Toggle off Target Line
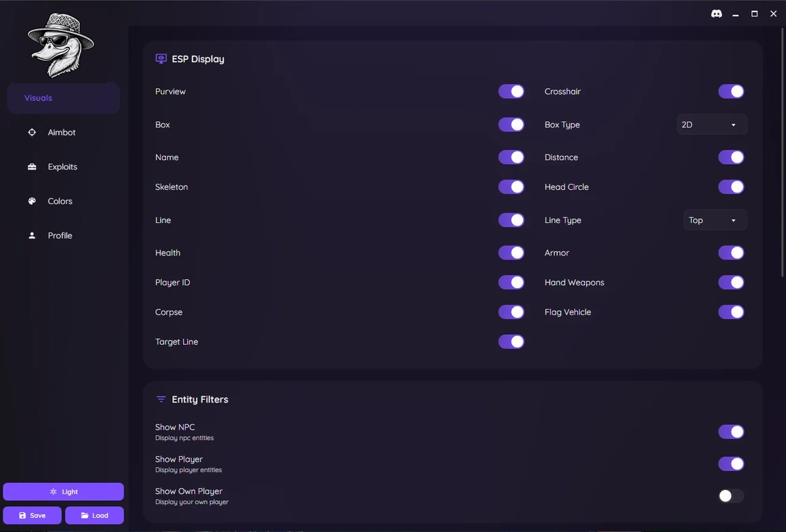The image size is (786, 532). tap(512, 342)
